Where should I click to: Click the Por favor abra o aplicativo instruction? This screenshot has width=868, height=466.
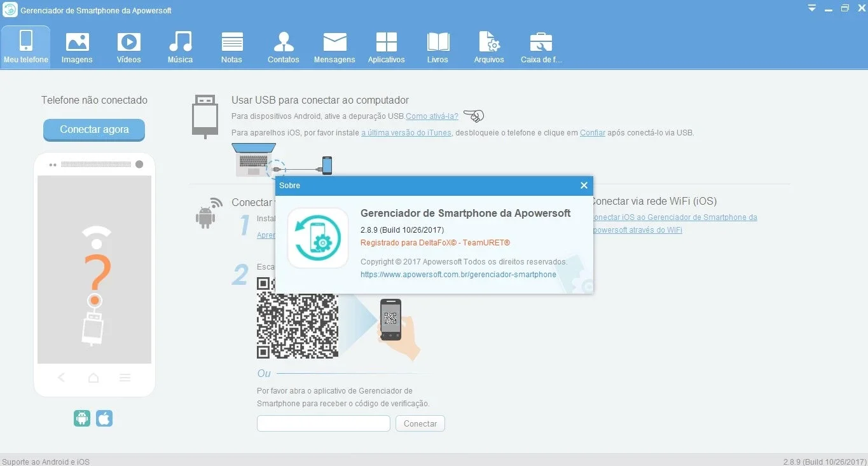343,397
